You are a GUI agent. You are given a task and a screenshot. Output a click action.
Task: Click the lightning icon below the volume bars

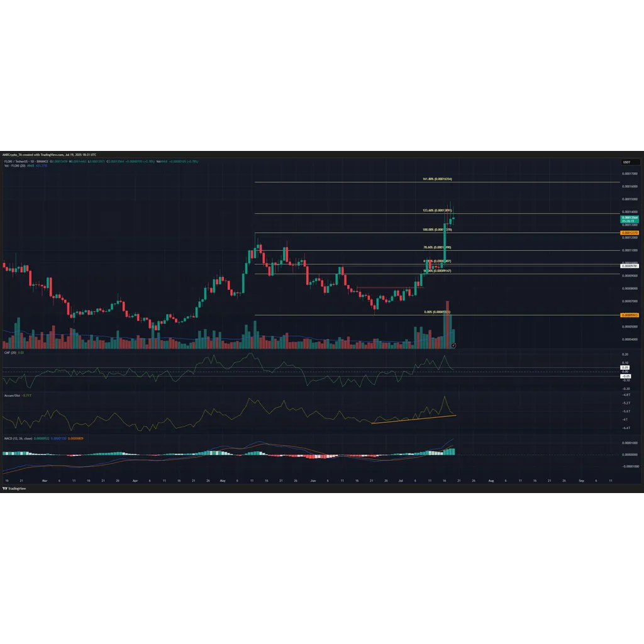click(453, 345)
